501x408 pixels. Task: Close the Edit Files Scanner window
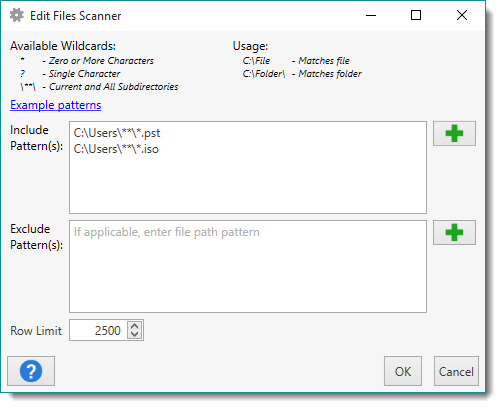coord(462,15)
